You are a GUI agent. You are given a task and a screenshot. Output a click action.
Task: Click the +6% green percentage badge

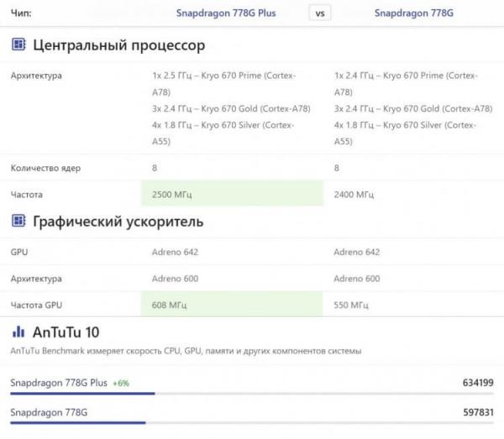pyautogui.click(x=121, y=383)
